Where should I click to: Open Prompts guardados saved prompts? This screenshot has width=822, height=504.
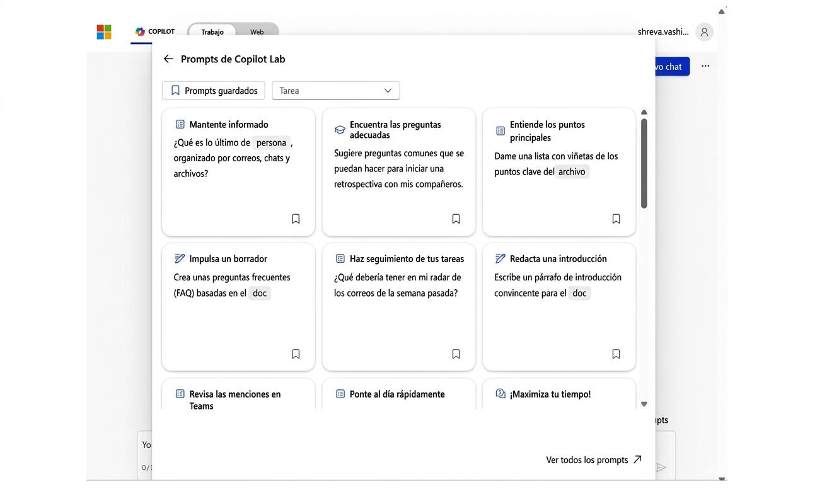(213, 91)
